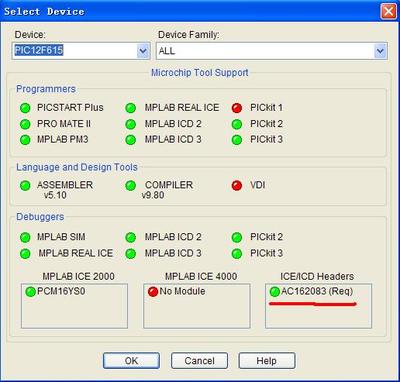
Task: Click the MPLAB ICE 2000 list heading
Action: point(78,276)
